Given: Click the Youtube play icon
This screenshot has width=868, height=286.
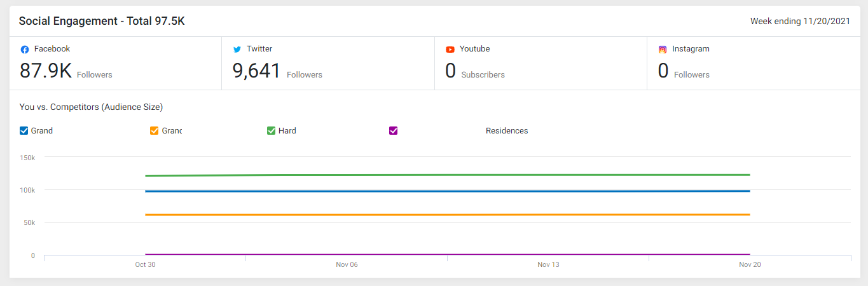Looking at the screenshot, I should (x=450, y=50).
